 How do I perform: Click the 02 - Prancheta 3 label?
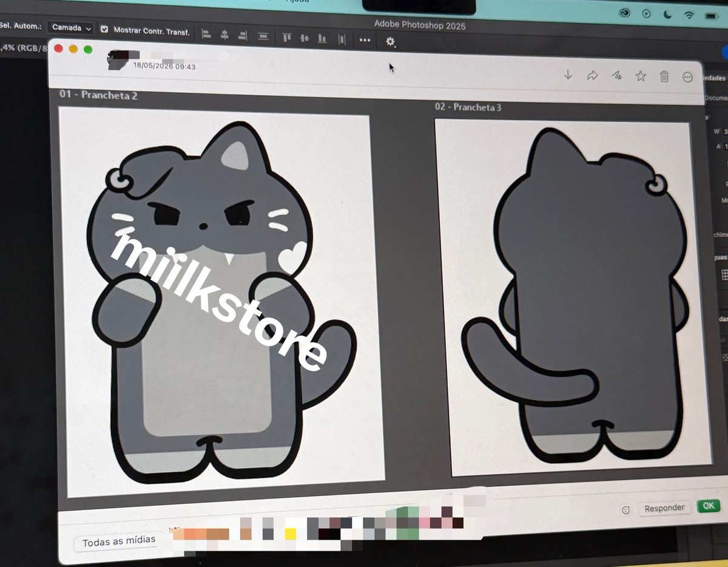[x=468, y=107]
